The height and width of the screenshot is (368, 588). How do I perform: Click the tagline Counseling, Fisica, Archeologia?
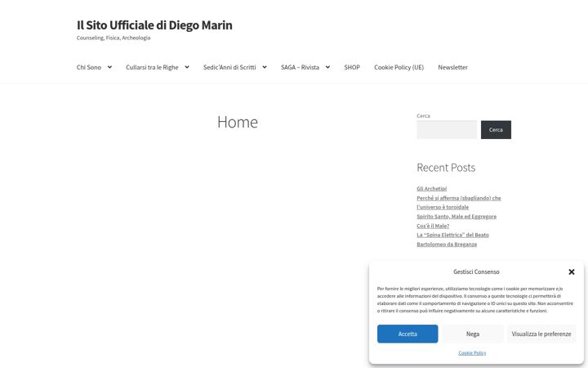point(114,38)
